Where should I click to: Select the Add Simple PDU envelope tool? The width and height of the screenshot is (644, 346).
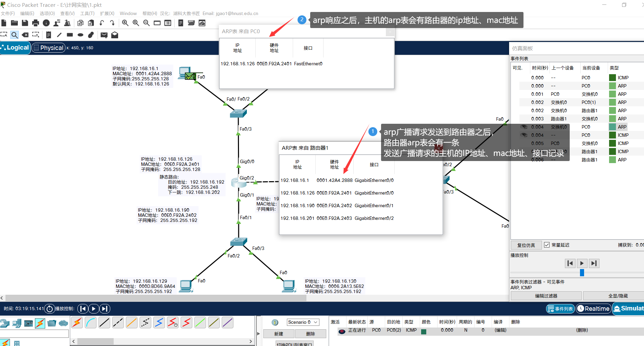pyautogui.click(x=104, y=35)
